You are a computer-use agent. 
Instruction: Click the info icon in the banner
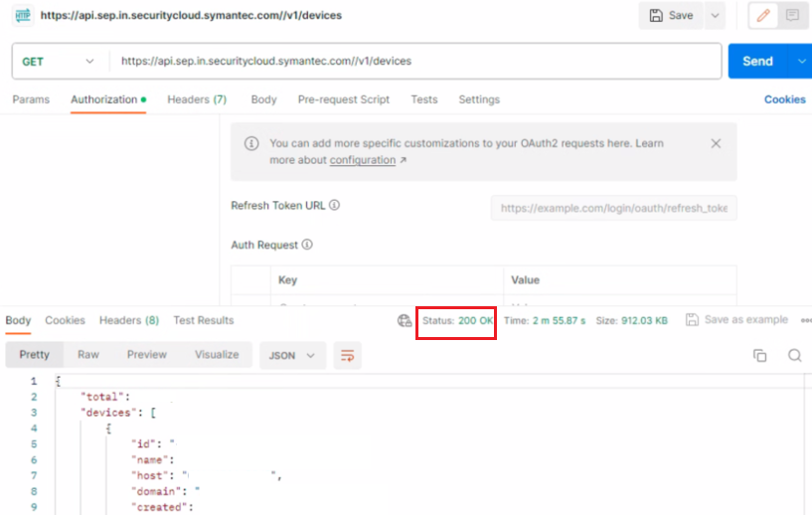point(251,143)
